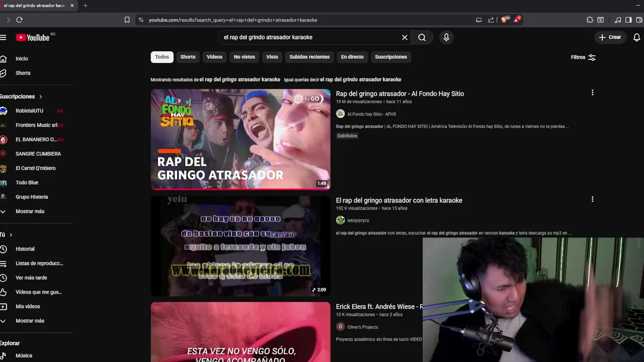The height and width of the screenshot is (362, 644).
Task: Open browser extensions puzzle icon
Action: (x=590, y=20)
